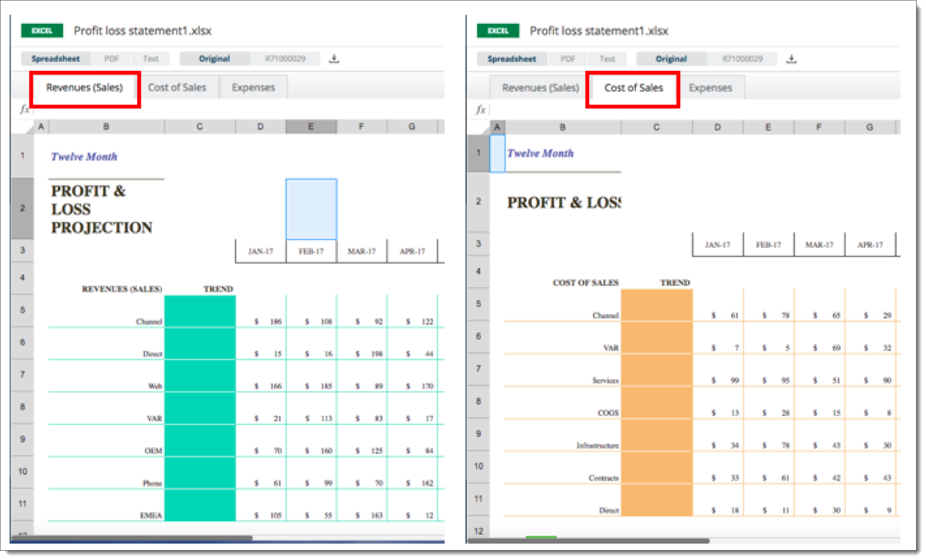Select column D header in left spreadsheet
This screenshot has width=926, height=560.
tap(261, 127)
